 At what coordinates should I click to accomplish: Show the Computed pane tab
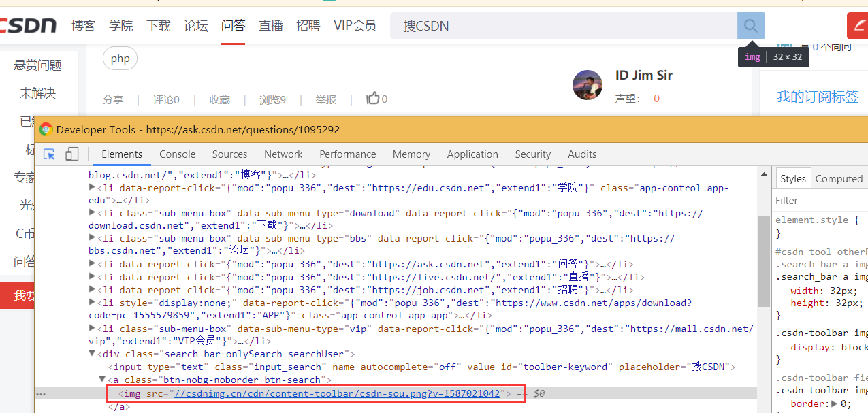click(x=839, y=178)
